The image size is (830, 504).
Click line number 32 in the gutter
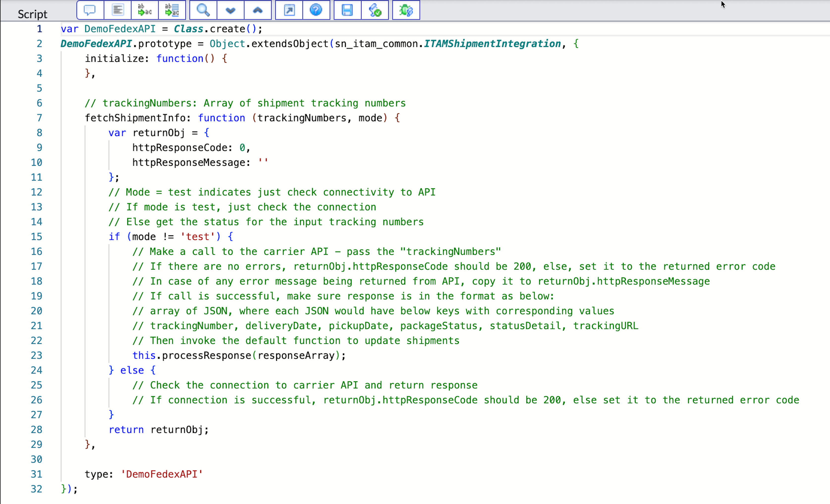click(x=36, y=489)
